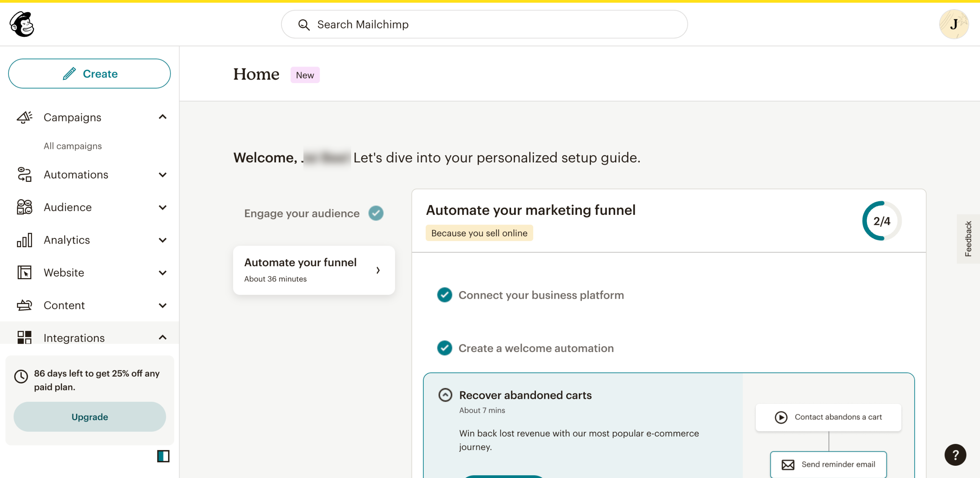Open All campaigns submenu item
The image size is (980, 478).
point(73,146)
